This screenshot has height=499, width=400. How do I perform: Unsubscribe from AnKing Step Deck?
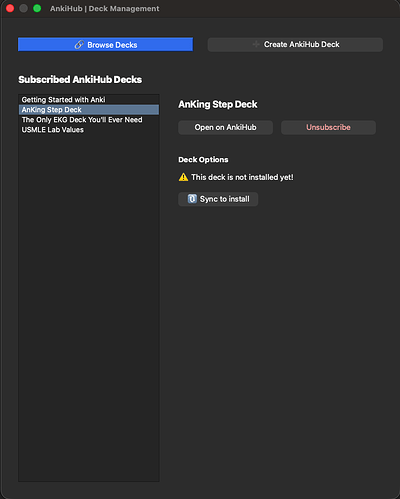pyautogui.click(x=328, y=127)
